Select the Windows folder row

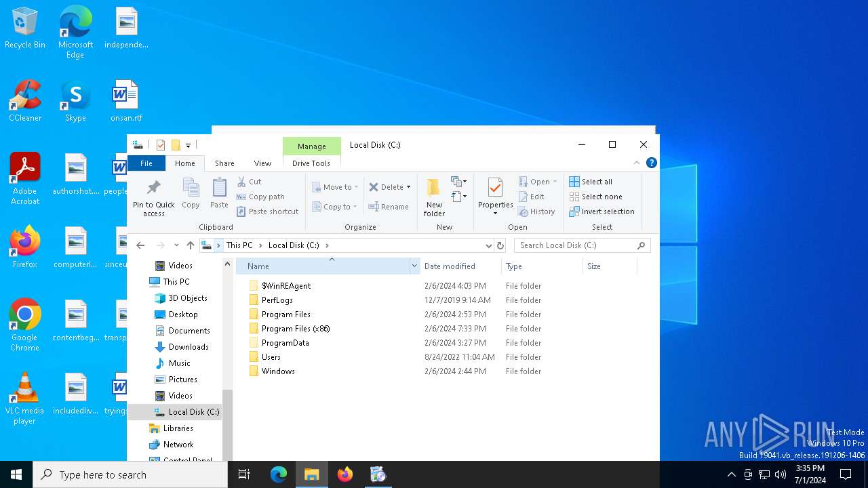[278, 371]
